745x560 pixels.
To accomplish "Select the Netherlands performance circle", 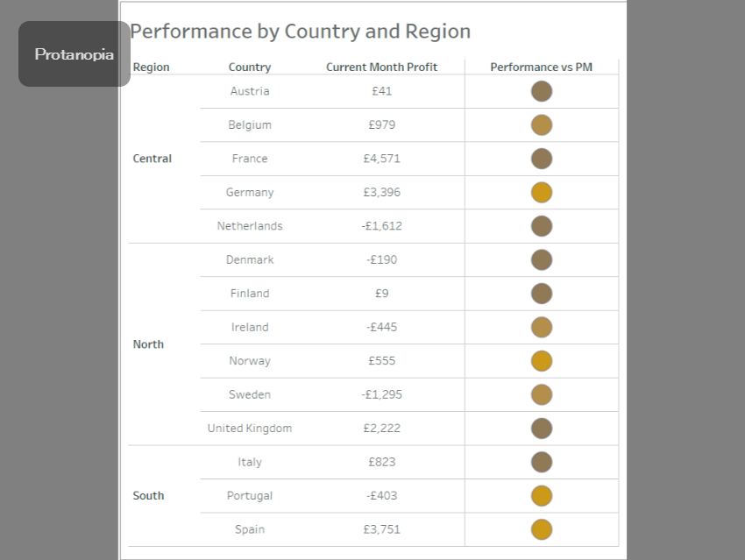I will point(542,226).
